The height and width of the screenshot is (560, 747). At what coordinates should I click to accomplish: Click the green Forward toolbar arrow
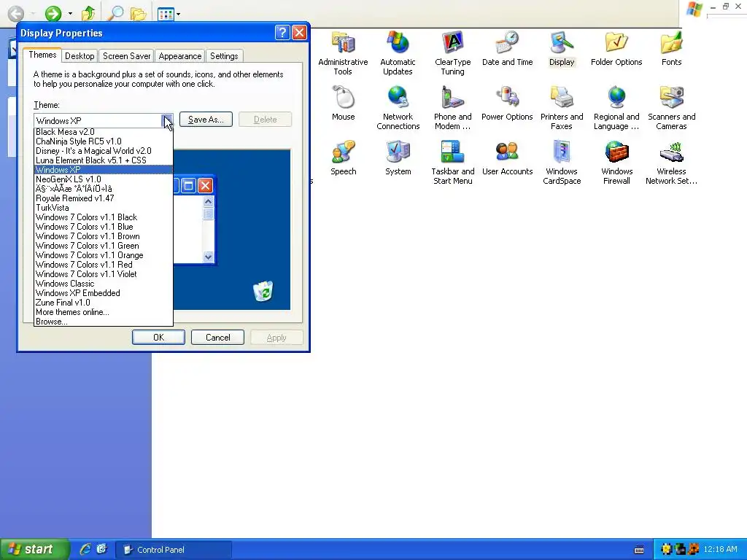pyautogui.click(x=53, y=13)
